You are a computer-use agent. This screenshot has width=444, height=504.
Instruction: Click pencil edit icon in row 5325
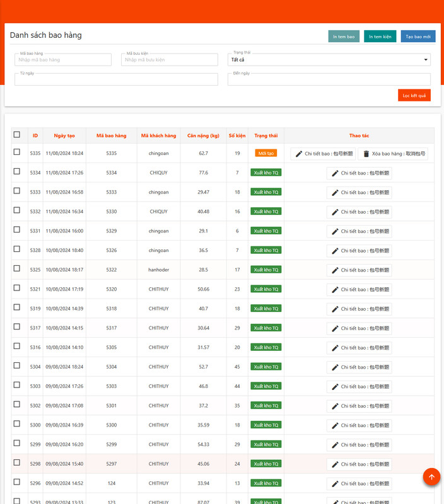click(335, 270)
